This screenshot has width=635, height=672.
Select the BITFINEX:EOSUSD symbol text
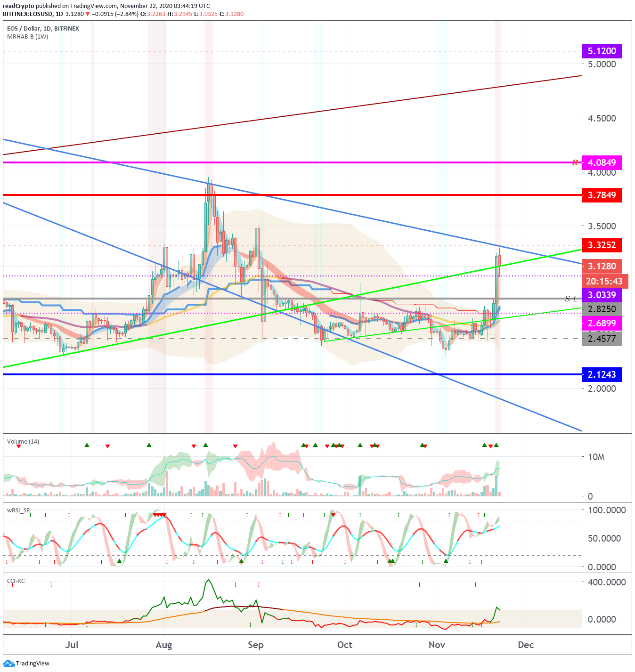pyautogui.click(x=28, y=14)
